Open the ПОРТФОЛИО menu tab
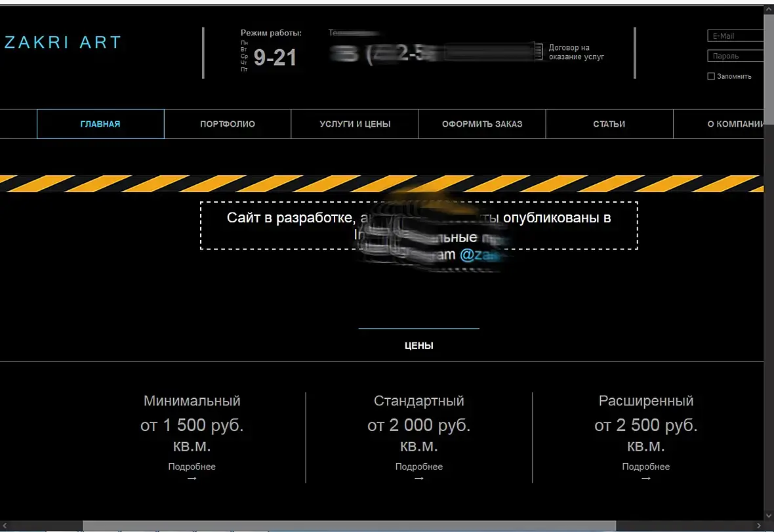774x532 pixels. click(228, 124)
